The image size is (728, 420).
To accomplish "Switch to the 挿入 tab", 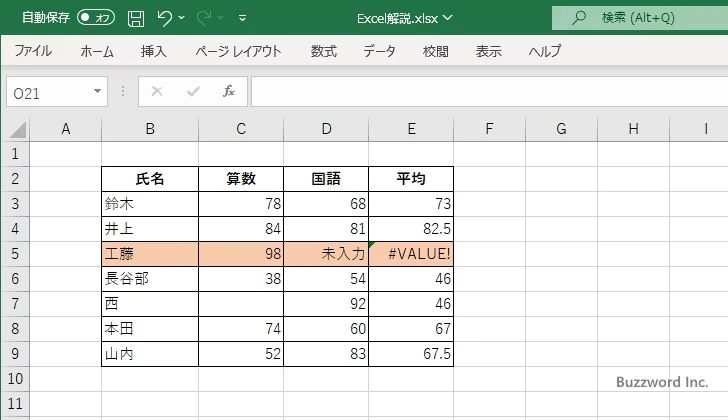I will [154, 51].
